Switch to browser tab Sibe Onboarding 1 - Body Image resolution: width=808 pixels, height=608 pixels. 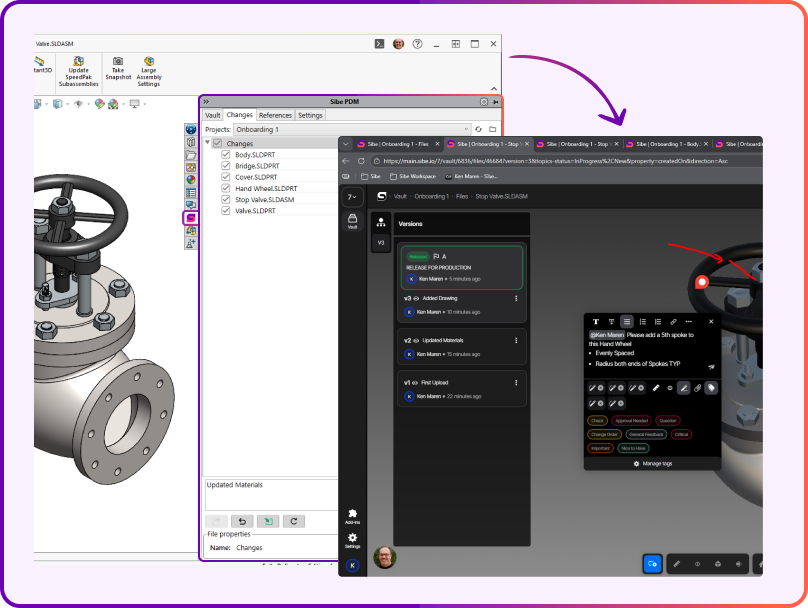(667, 144)
